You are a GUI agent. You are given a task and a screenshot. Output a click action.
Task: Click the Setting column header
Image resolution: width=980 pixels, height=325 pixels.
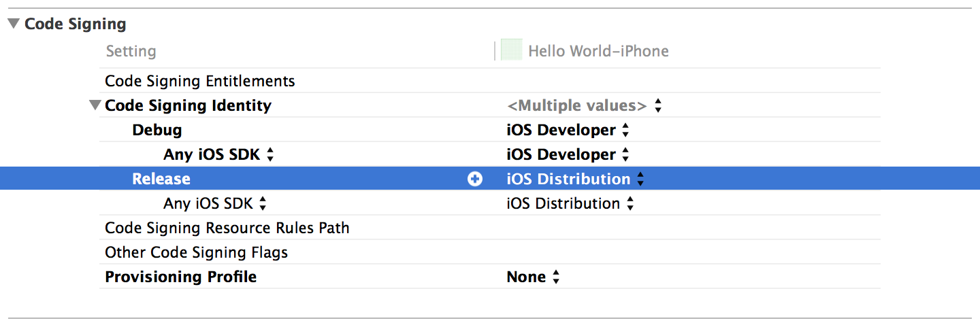click(131, 51)
